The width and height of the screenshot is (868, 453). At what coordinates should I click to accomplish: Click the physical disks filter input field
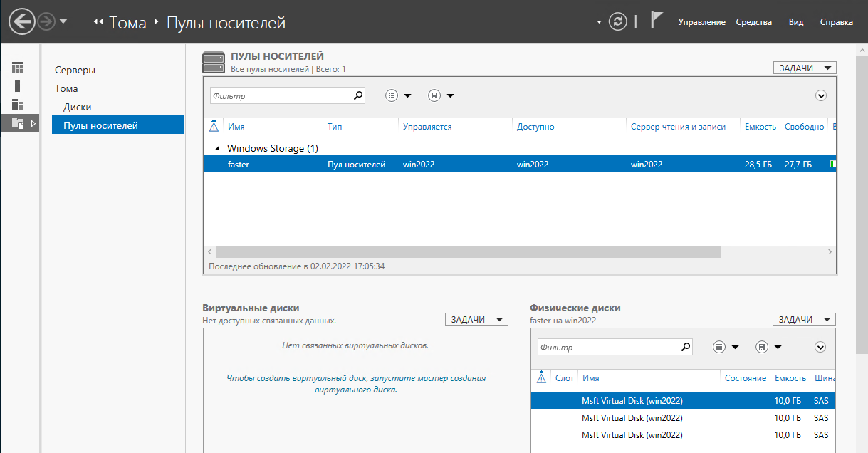(x=606, y=348)
